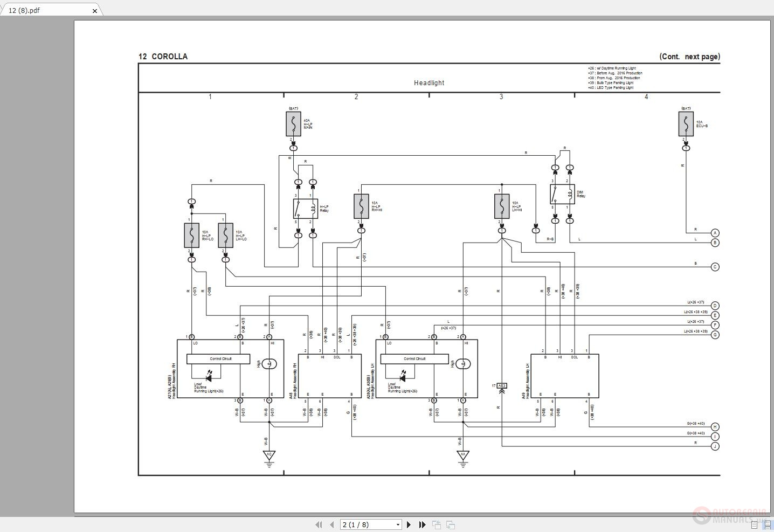Go to previous page arrow
Screen dimensions: 774x532
point(331,524)
